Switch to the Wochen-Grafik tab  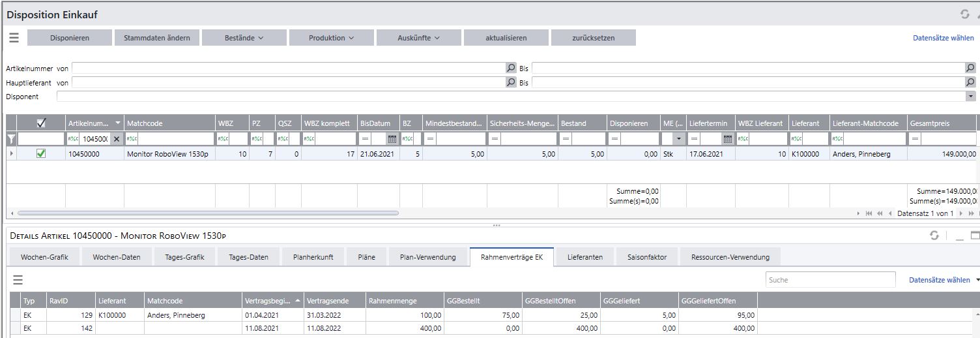44,257
